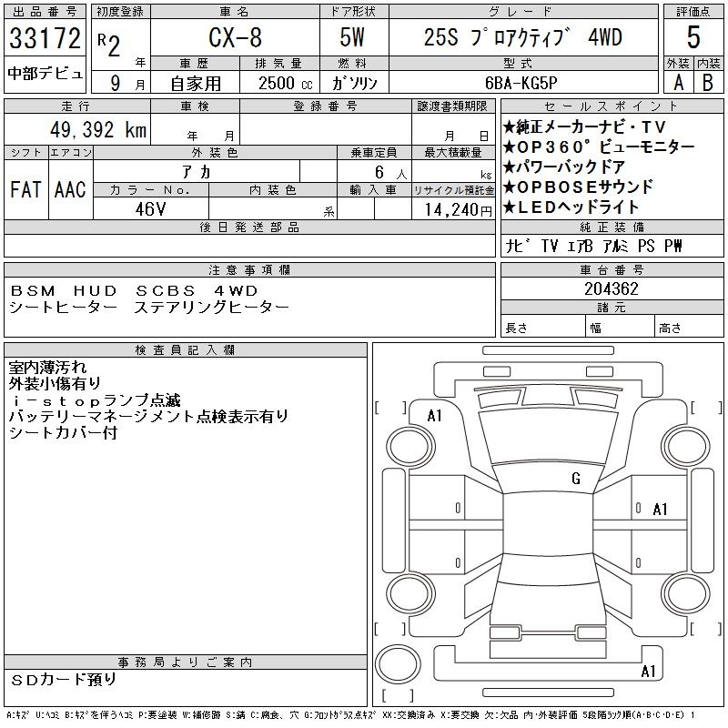Click the fuel type ガソリン
This screenshot has height=728, width=728.
click(354, 84)
